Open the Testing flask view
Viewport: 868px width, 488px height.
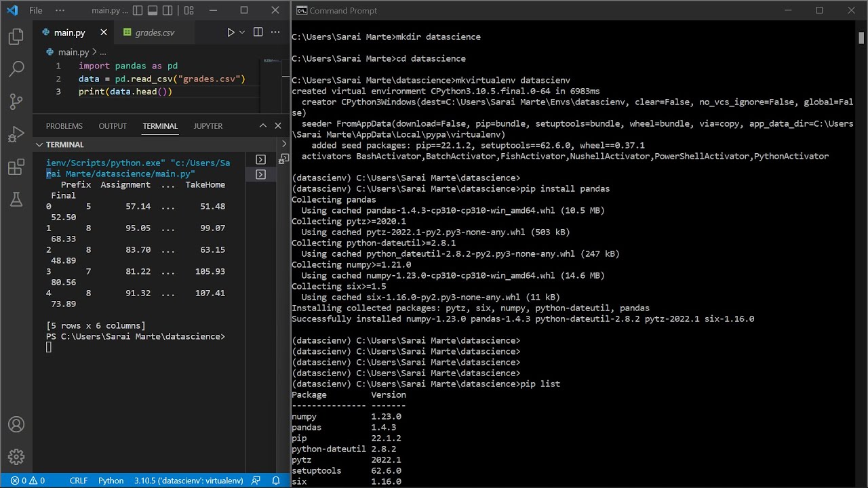pyautogui.click(x=16, y=199)
